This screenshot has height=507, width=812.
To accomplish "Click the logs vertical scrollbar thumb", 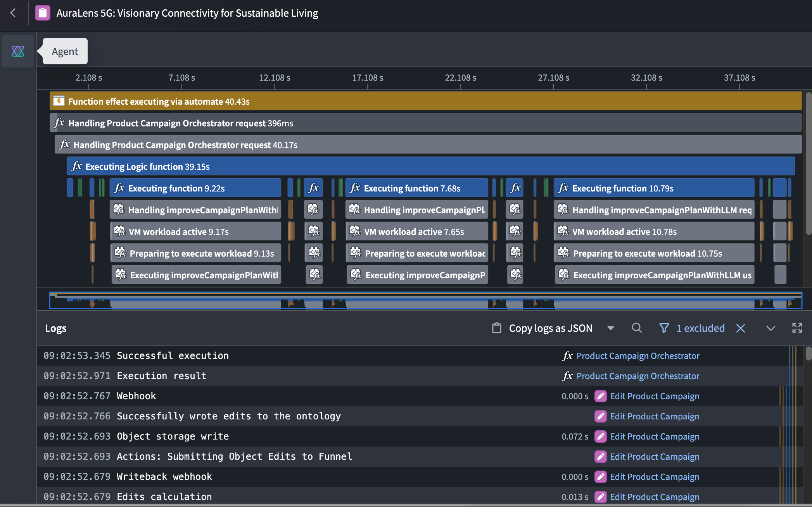I will click(x=809, y=354).
